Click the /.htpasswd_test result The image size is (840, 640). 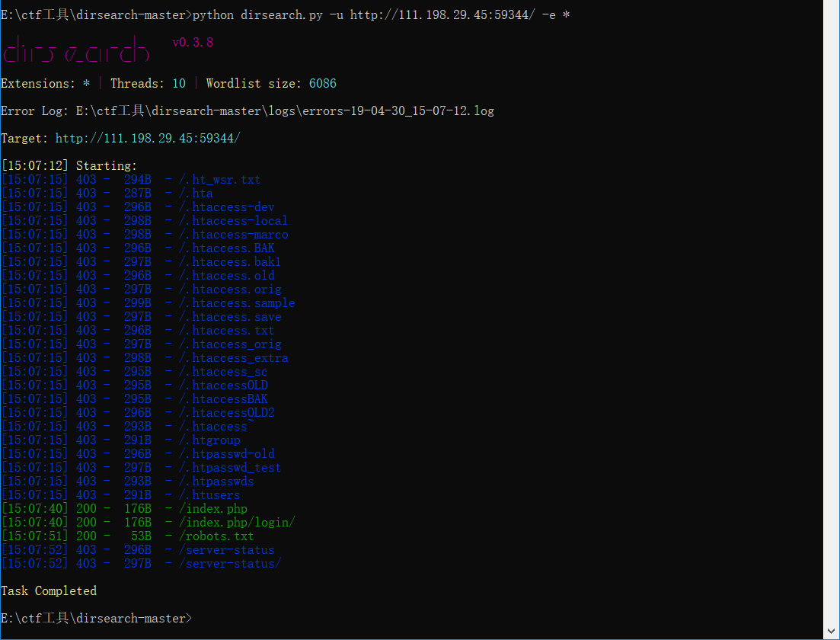[x=231, y=467]
